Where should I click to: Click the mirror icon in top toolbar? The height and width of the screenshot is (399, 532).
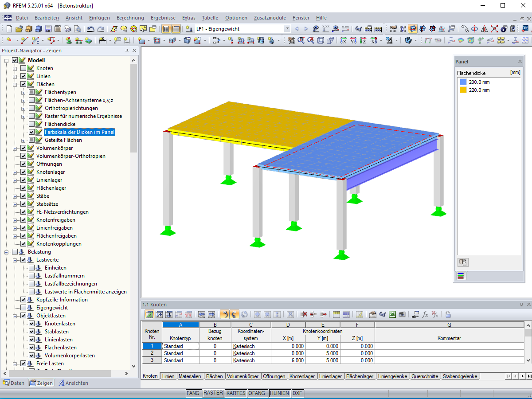(x=484, y=29)
